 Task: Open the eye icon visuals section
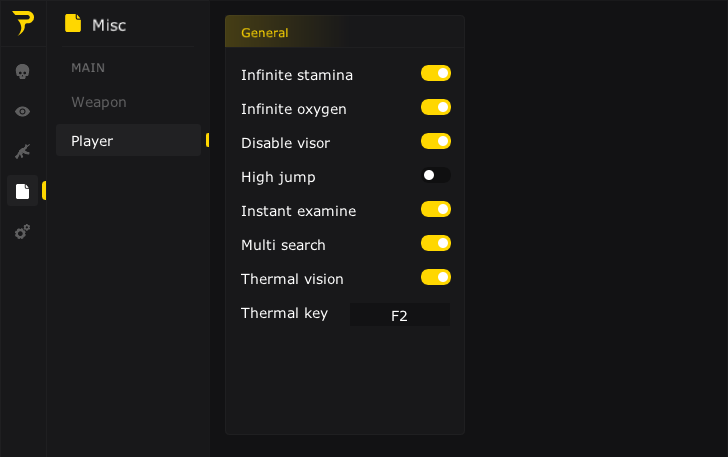[23, 111]
